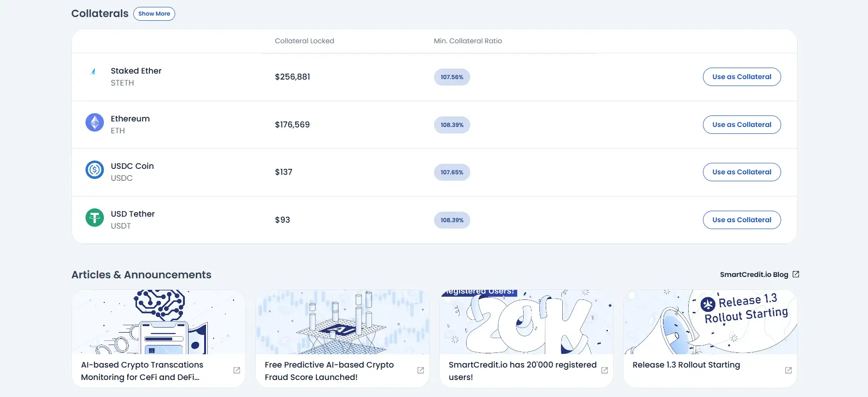Viewport: 868px width, 397px height.
Task: Use USD Tether as collateral
Action: click(742, 220)
